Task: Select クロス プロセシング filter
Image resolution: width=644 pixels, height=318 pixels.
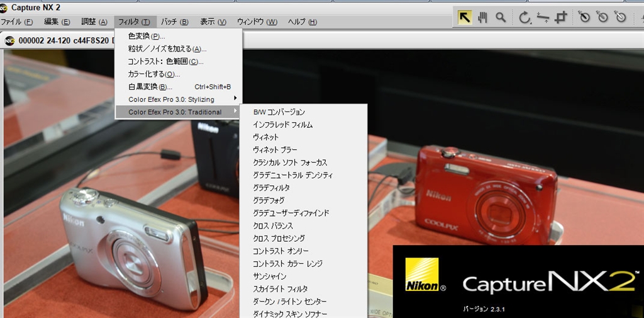Action: coord(304,238)
